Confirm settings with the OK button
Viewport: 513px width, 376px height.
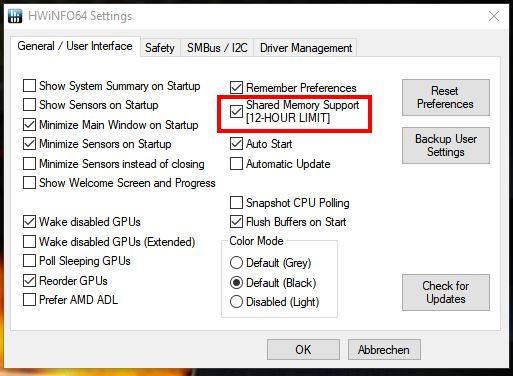[x=303, y=350]
